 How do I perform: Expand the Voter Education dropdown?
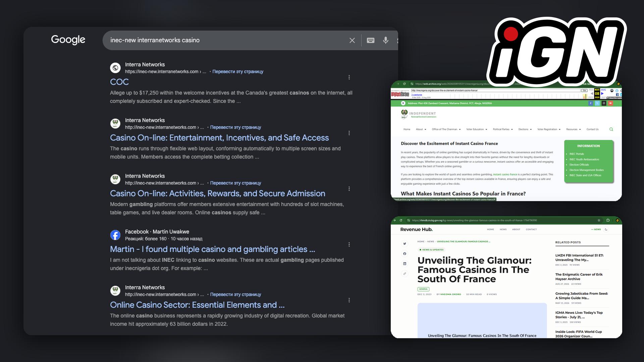coord(477,129)
